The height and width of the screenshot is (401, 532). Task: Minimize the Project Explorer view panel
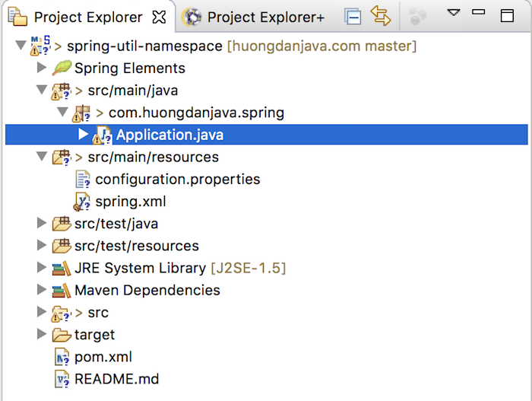[x=478, y=12]
